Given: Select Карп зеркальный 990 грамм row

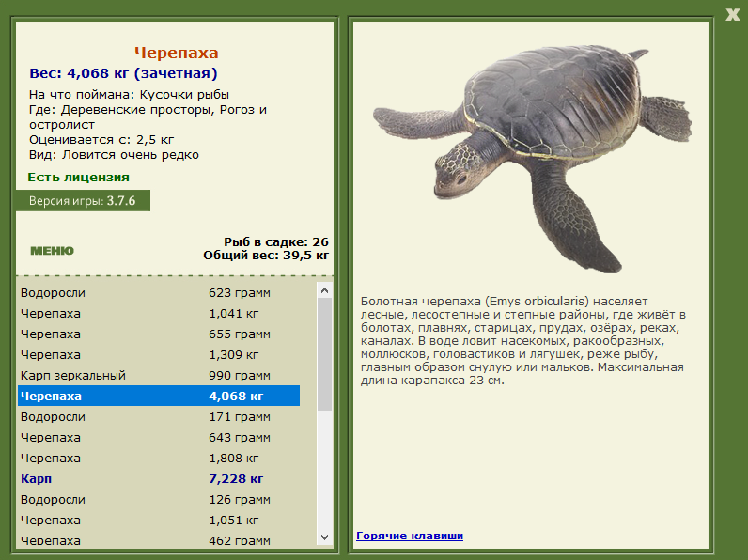Looking at the screenshot, I should pos(159,376).
